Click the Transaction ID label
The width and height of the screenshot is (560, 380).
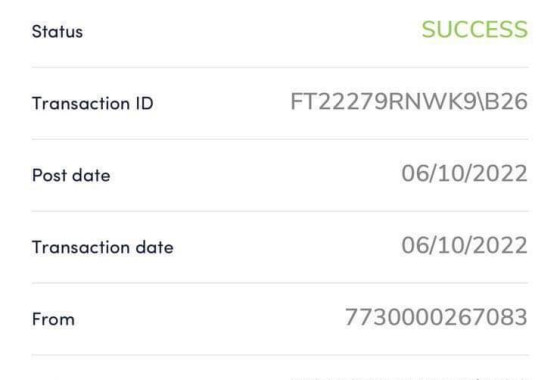tap(92, 104)
